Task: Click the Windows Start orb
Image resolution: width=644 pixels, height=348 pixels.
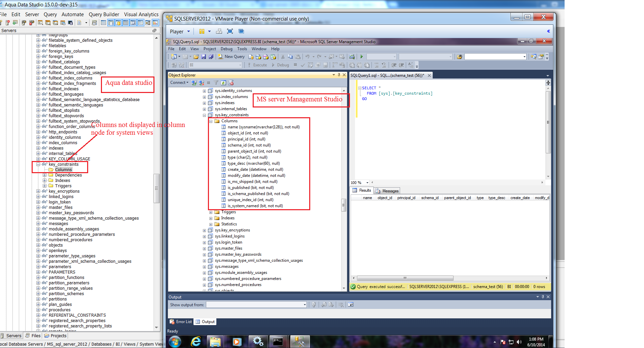Action: [x=175, y=342]
